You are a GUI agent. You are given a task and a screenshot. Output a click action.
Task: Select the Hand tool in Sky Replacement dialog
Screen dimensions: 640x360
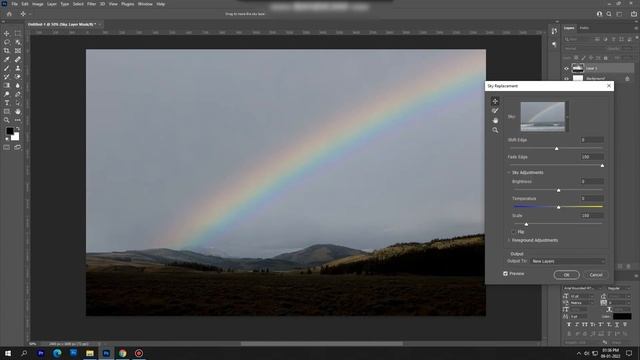[x=495, y=120]
